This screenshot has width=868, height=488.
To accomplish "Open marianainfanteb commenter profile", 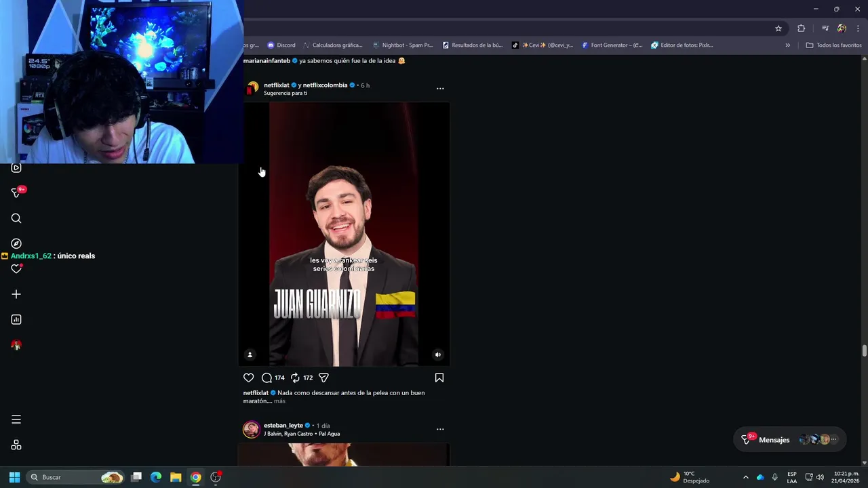I will (x=267, y=61).
